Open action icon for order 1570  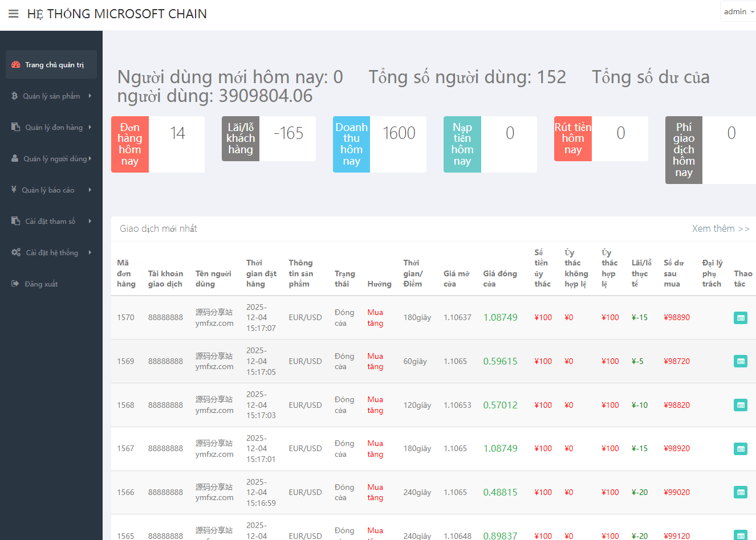coord(740,318)
